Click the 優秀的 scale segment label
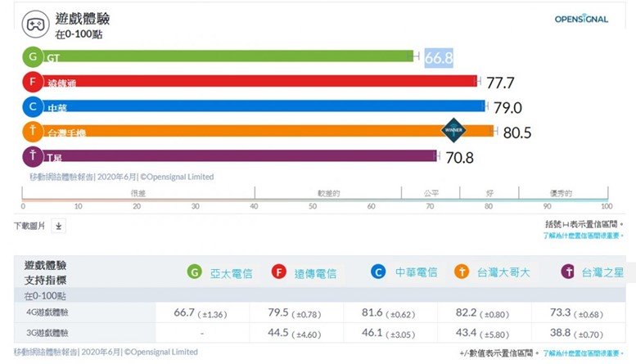 tap(561, 193)
